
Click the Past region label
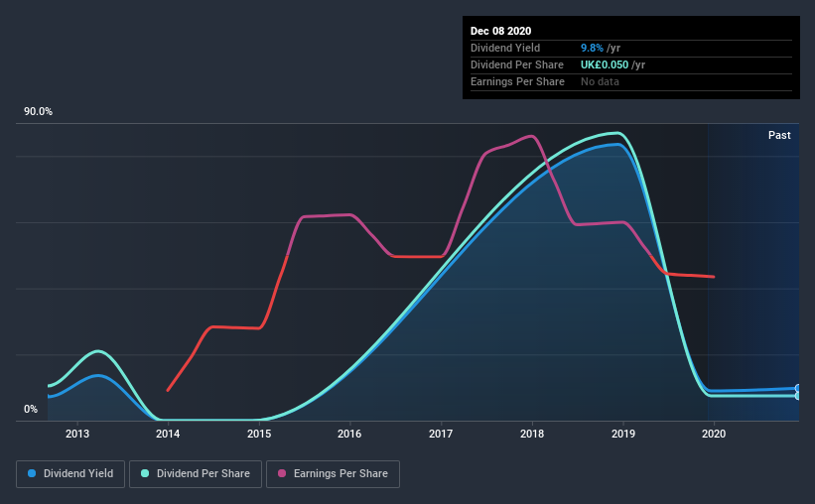click(x=779, y=135)
